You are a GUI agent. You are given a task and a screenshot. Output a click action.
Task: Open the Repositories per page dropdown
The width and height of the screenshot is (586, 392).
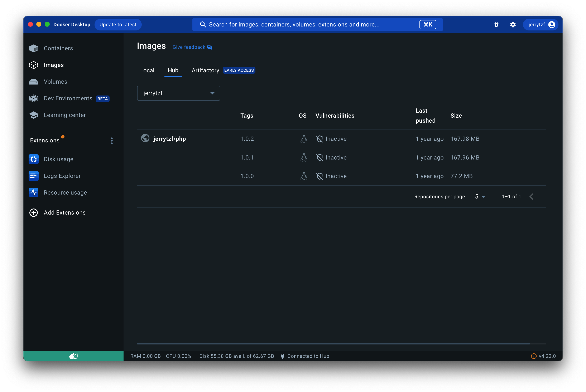coord(480,197)
